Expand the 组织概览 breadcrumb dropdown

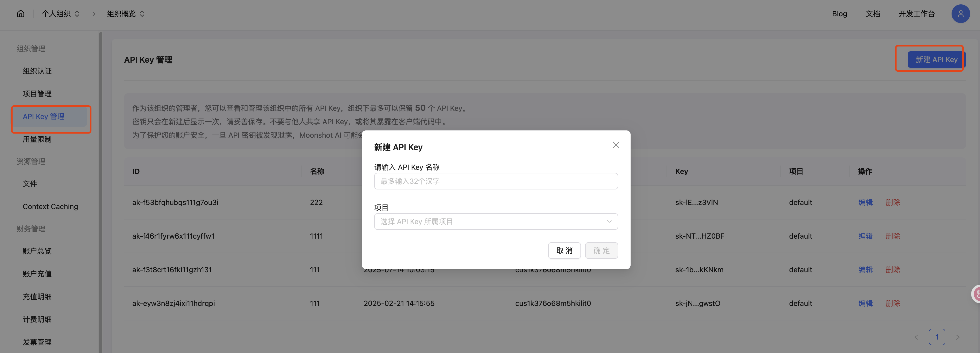pyautogui.click(x=126, y=14)
